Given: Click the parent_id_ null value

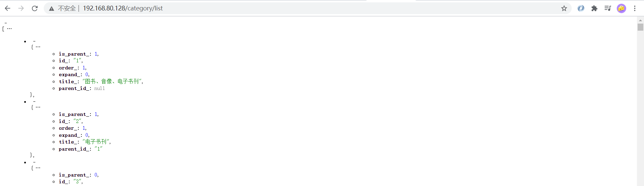Looking at the screenshot, I should pos(100,89).
